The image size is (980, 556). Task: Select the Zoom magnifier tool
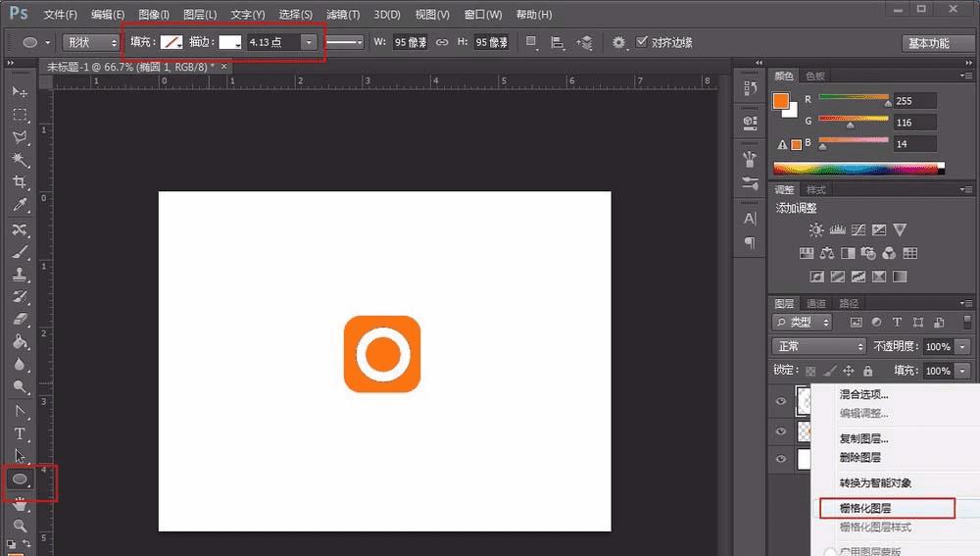[x=20, y=526]
